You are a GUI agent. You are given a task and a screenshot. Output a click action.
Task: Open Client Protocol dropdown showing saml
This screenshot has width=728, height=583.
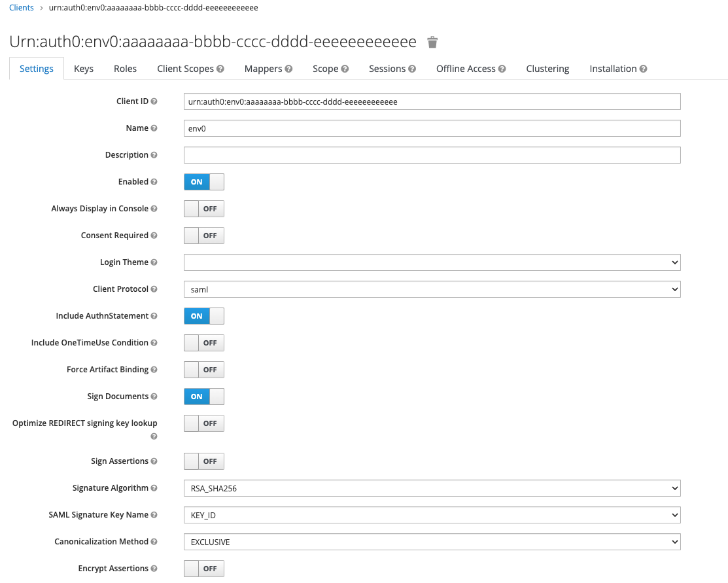coord(432,289)
